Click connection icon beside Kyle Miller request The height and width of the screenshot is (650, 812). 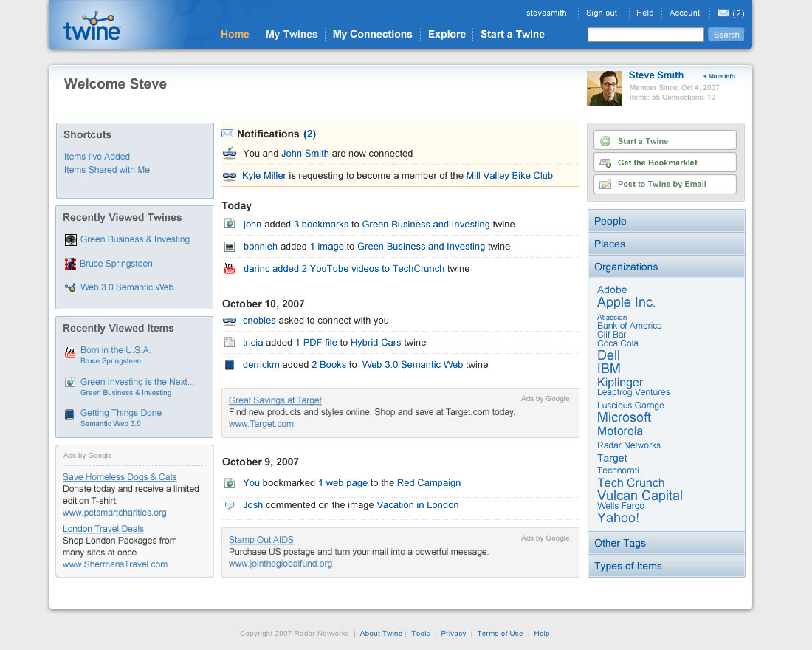(230, 176)
